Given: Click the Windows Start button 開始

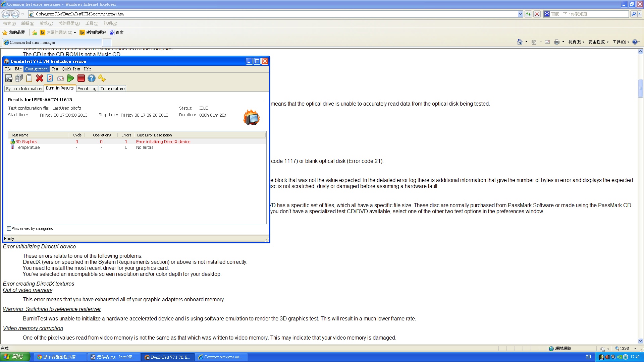Looking at the screenshot, I should [x=15, y=357].
